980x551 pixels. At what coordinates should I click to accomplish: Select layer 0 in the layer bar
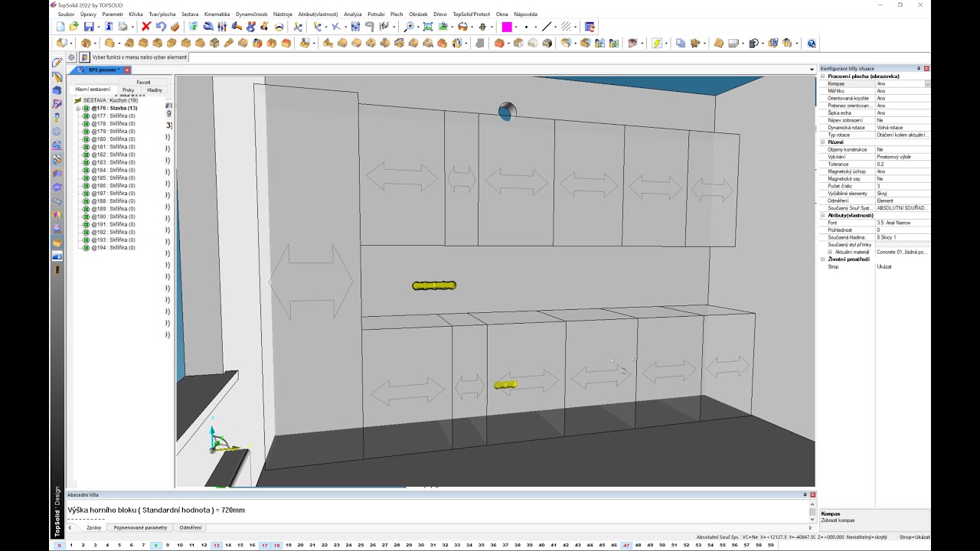pos(60,545)
